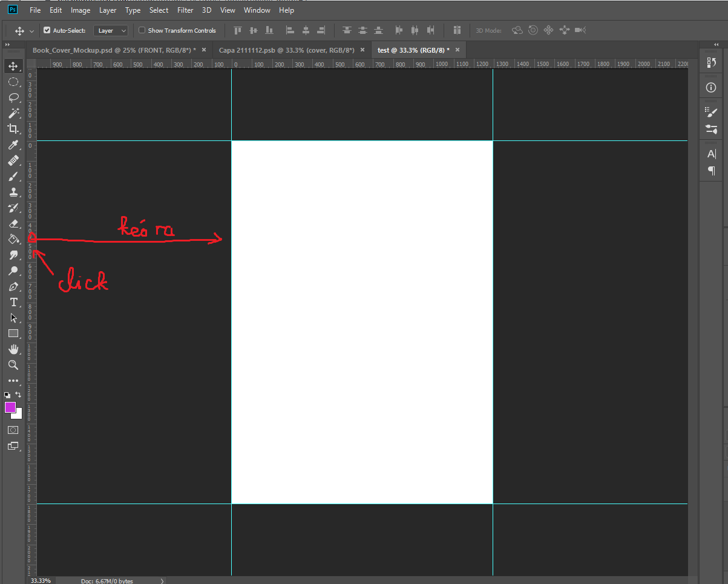This screenshot has width=728, height=584.
Task: Click the 33.33% zoom level field
Action: pos(41,580)
